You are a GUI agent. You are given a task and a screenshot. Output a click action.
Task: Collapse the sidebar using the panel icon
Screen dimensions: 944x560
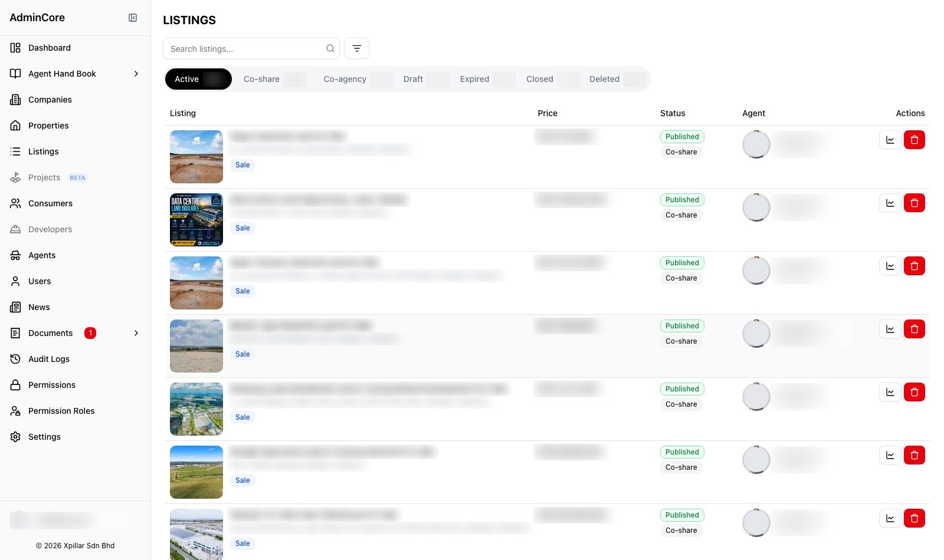(133, 18)
